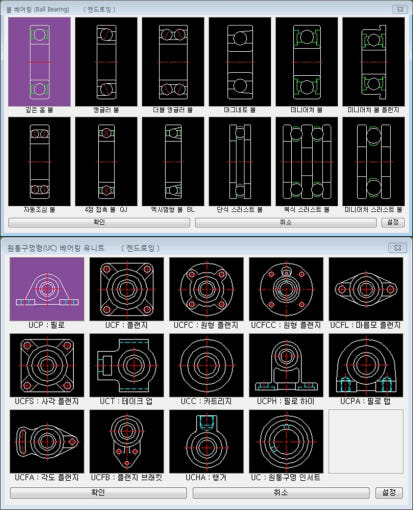Choose the 미니어처 볼 플랜지 bearing image
This screenshot has width=413, height=510.
pos(373,62)
